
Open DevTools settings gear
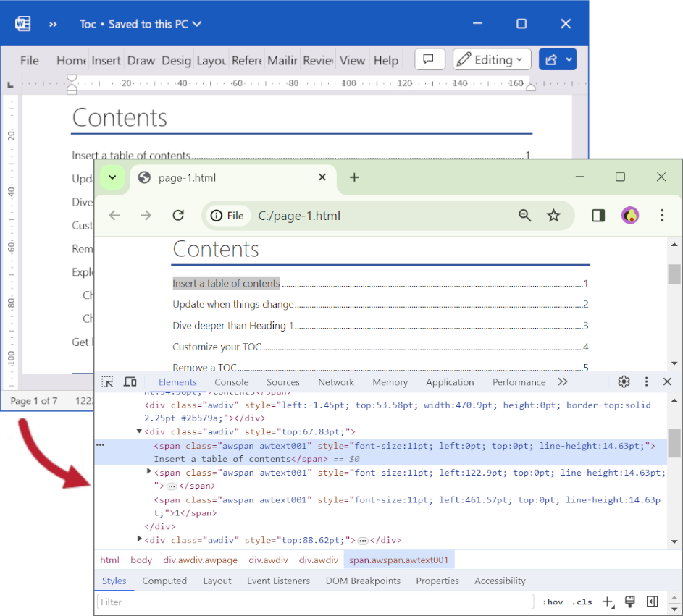624,381
